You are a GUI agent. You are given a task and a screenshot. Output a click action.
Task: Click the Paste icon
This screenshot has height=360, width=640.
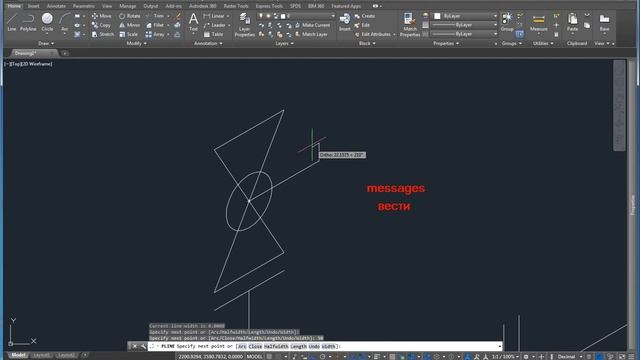(573, 22)
